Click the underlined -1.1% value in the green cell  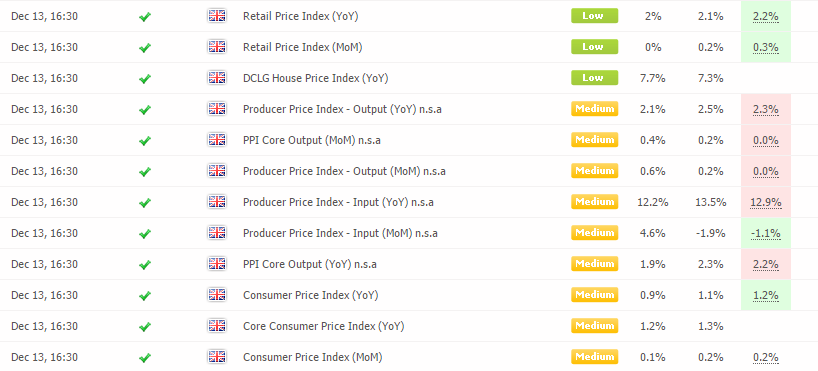[766, 233]
